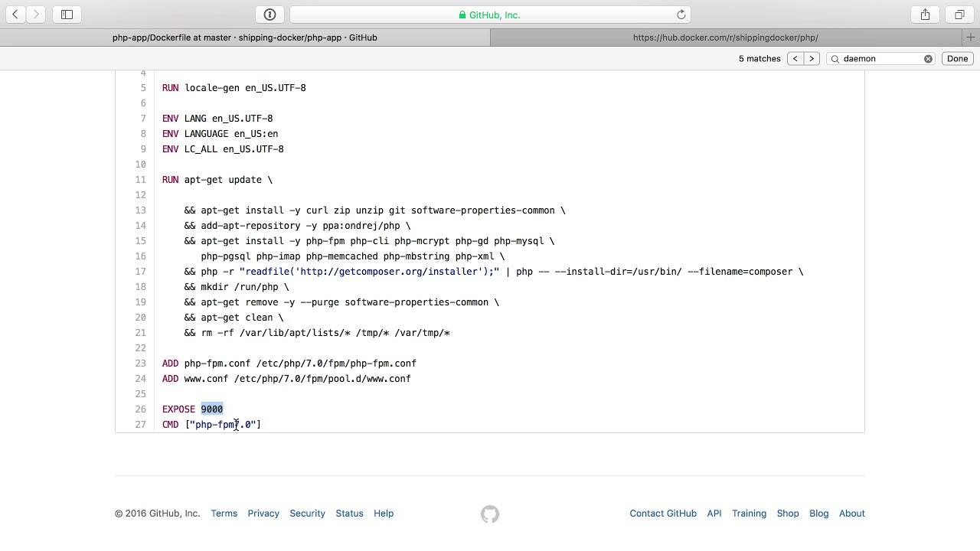Click 'RUN locale-gen en_US.UTF-8' line
The height and width of the screenshot is (551, 980).
(x=234, y=88)
